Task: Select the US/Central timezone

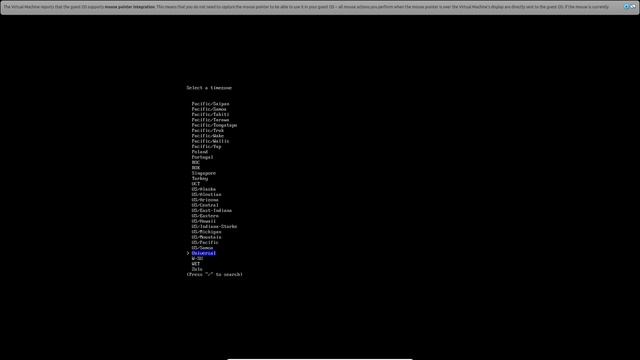Action: pos(205,205)
